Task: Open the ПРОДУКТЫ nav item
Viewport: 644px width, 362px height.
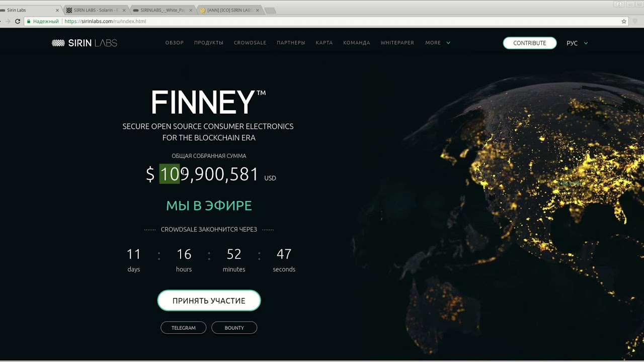Action: (x=209, y=43)
